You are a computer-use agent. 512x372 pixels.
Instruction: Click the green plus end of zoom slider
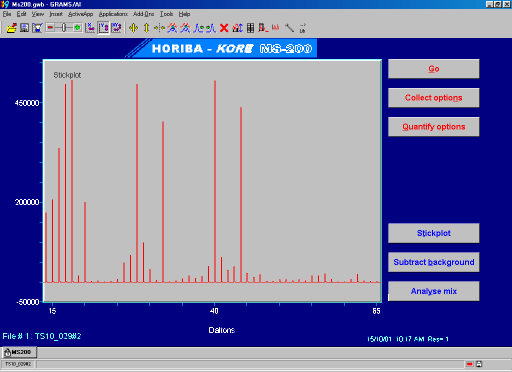[77, 28]
